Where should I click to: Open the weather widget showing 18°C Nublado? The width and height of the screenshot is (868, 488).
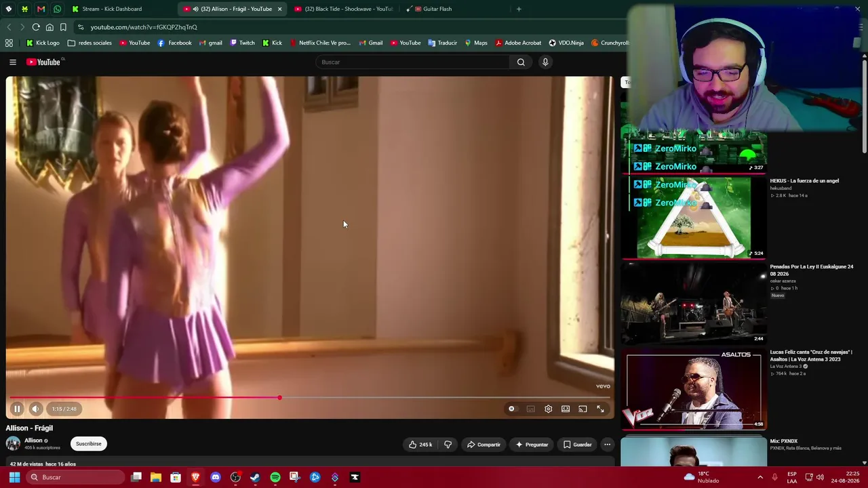click(x=702, y=477)
